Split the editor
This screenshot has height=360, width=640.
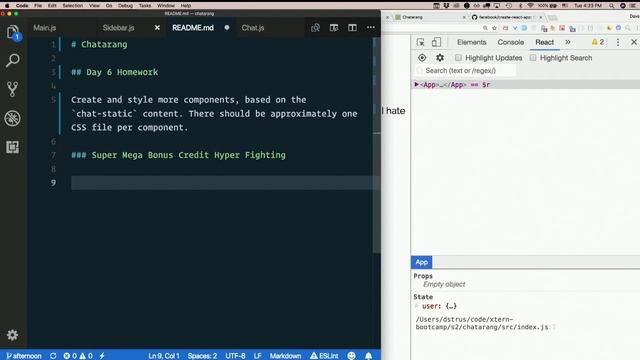coord(352,28)
